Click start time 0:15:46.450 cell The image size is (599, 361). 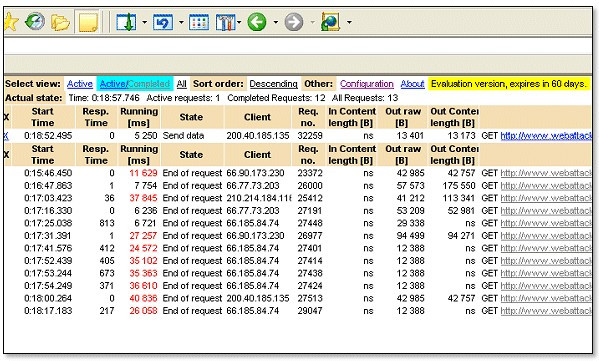pyautogui.click(x=48, y=173)
